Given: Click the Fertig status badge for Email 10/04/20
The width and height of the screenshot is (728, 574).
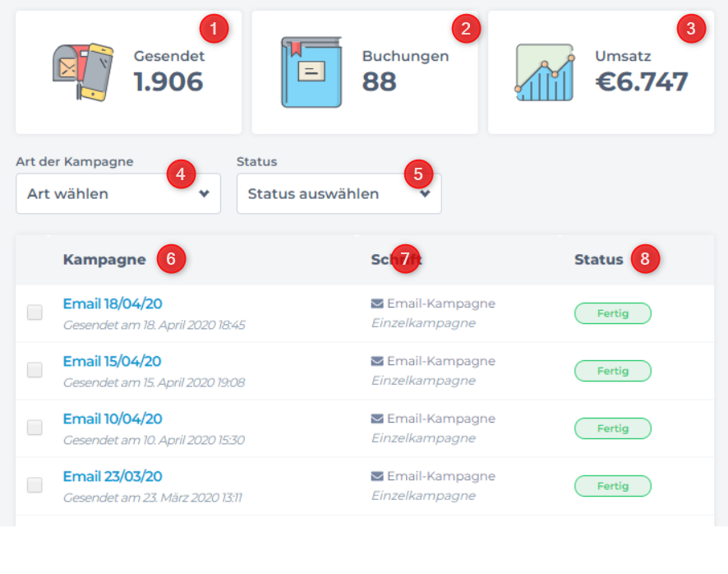Looking at the screenshot, I should point(612,428).
